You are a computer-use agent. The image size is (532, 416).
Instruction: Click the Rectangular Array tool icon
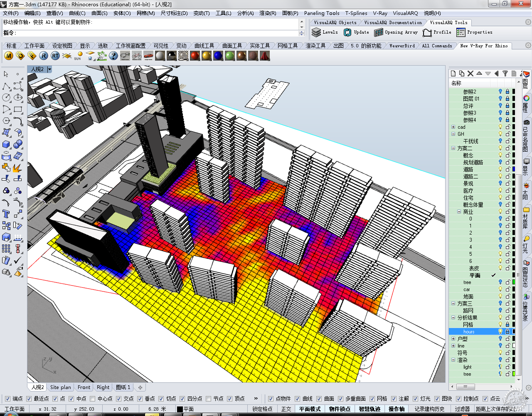tap(6, 249)
